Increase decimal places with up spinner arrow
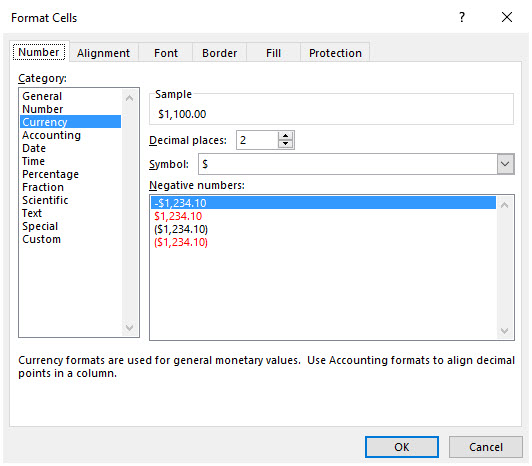This screenshot has width=532, height=466. tap(285, 136)
